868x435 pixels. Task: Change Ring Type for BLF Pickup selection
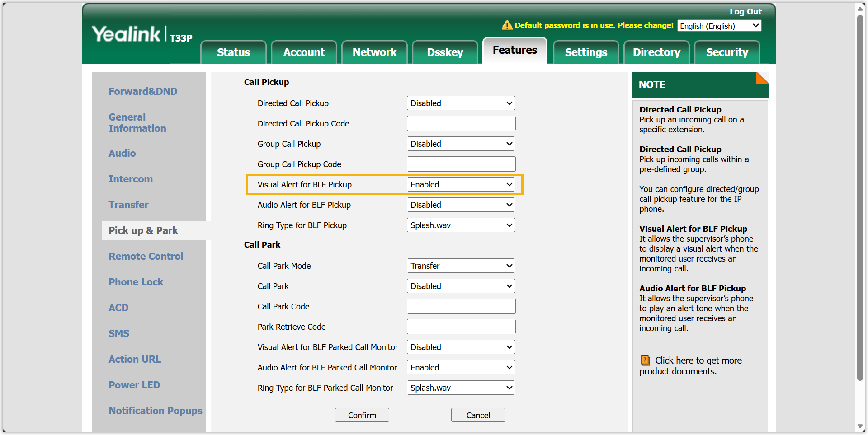[x=461, y=225]
